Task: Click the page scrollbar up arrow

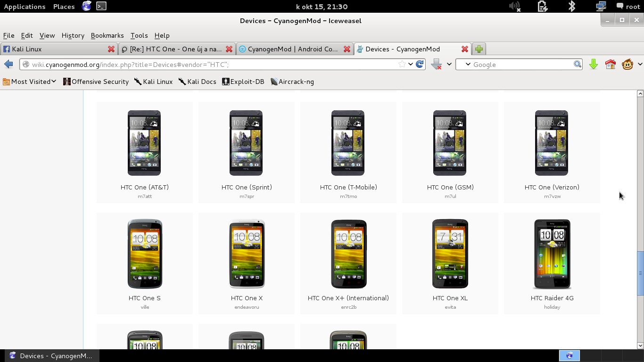Action: (x=640, y=93)
